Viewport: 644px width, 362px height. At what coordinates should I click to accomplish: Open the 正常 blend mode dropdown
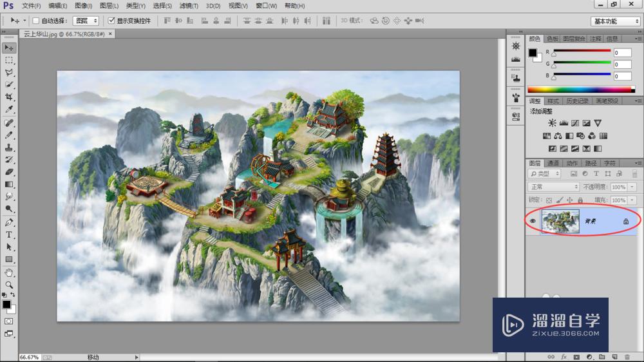(553, 187)
